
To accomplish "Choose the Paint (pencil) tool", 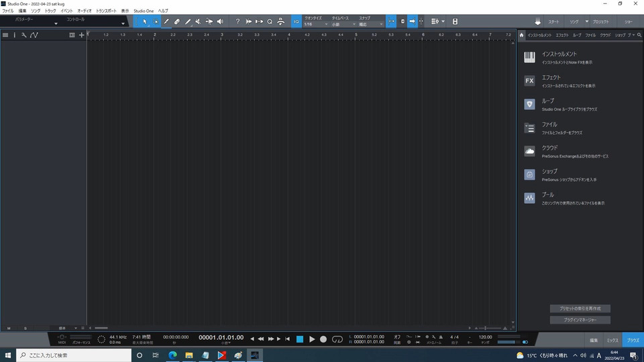I will (x=166, y=21).
